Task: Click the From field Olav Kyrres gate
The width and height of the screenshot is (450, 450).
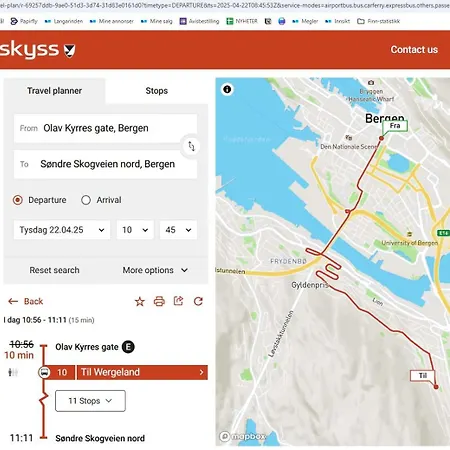Action: (105, 128)
